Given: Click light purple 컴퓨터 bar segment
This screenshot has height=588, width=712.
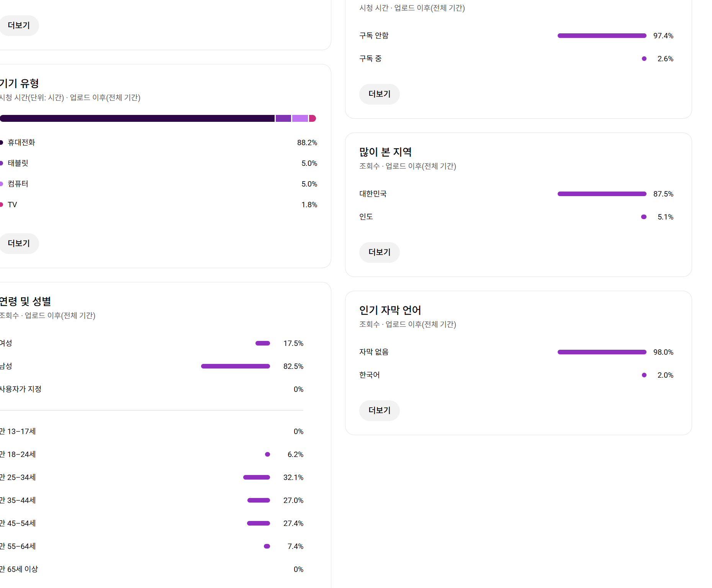Looking at the screenshot, I should (x=300, y=118).
